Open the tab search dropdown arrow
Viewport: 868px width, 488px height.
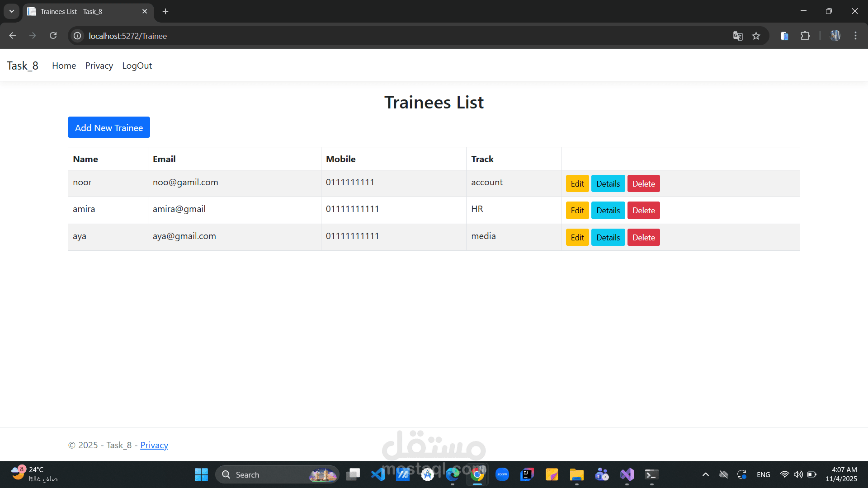(x=11, y=11)
